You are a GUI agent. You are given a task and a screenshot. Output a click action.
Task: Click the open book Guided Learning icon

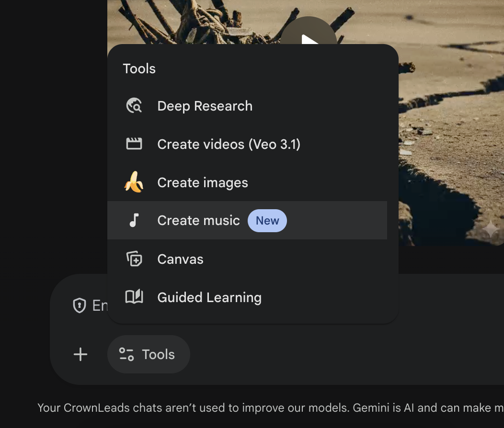click(134, 297)
